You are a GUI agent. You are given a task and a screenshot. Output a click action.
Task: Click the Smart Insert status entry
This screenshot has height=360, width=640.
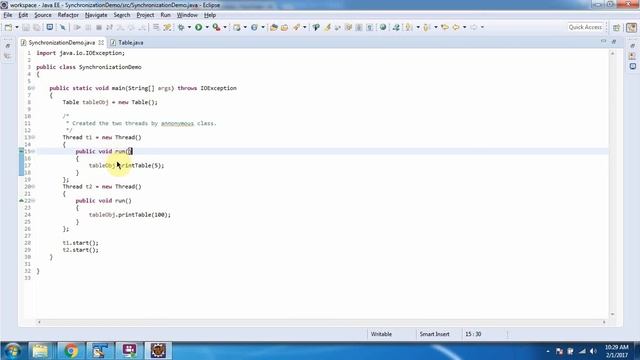tap(435, 334)
